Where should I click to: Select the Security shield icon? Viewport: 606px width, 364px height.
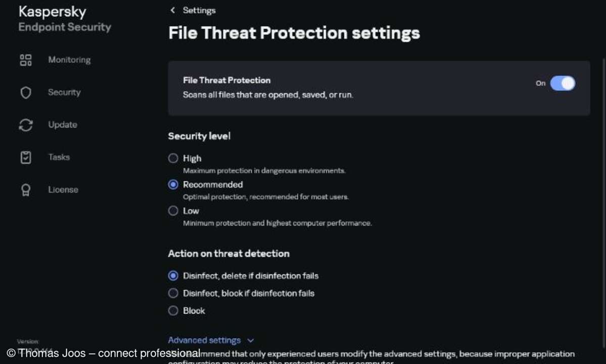(x=26, y=92)
